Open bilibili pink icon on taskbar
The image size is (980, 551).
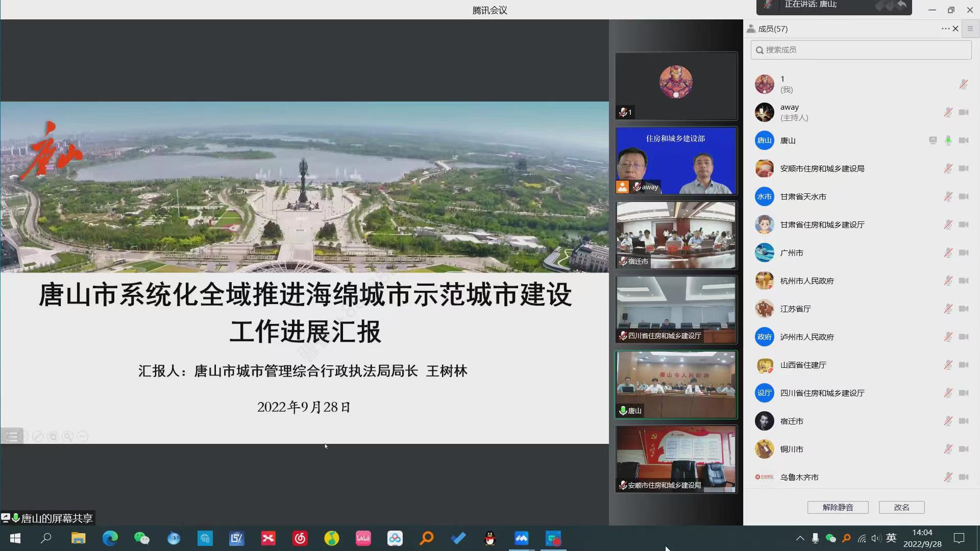pyautogui.click(x=363, y=538)
